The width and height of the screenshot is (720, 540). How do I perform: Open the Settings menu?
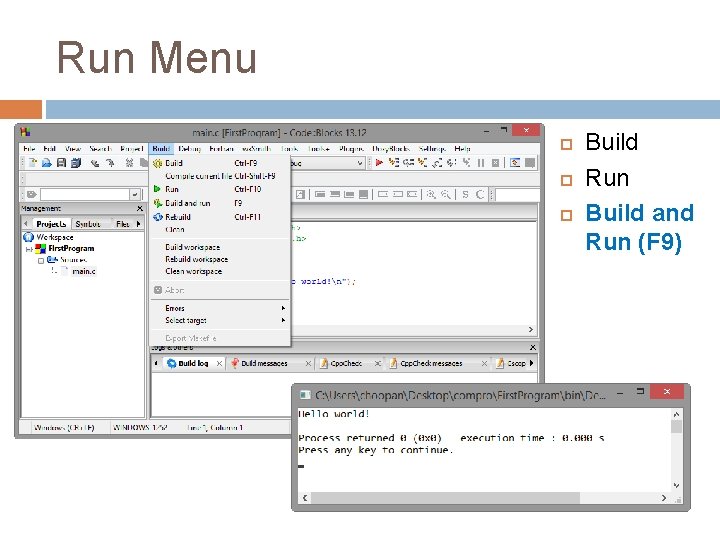click(x=432, y=148)
